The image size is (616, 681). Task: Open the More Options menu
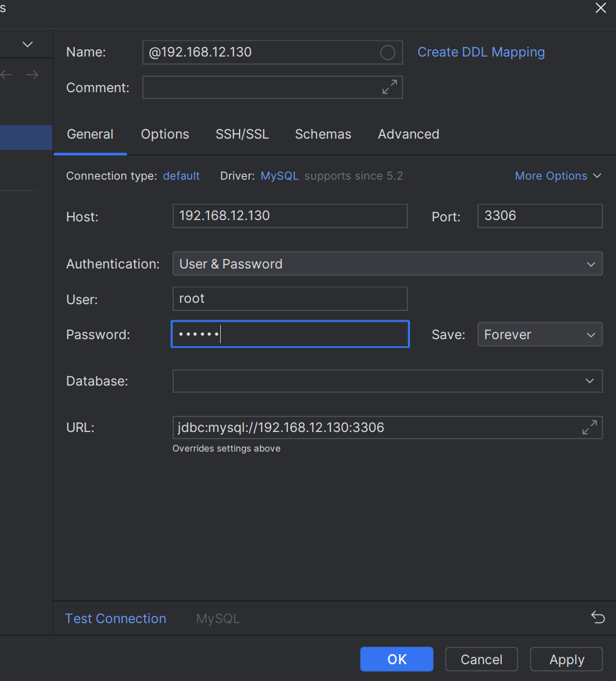pos(558,176)
